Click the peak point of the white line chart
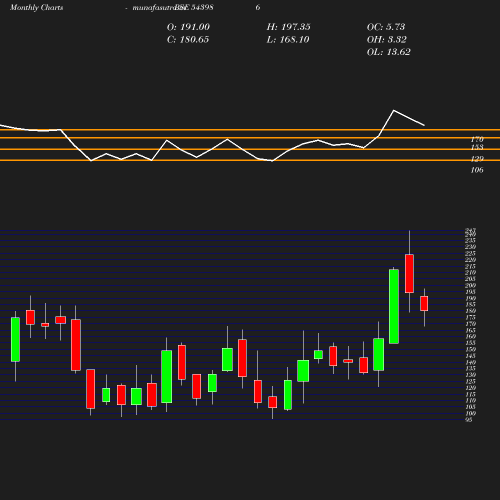 tap(394, 110)
